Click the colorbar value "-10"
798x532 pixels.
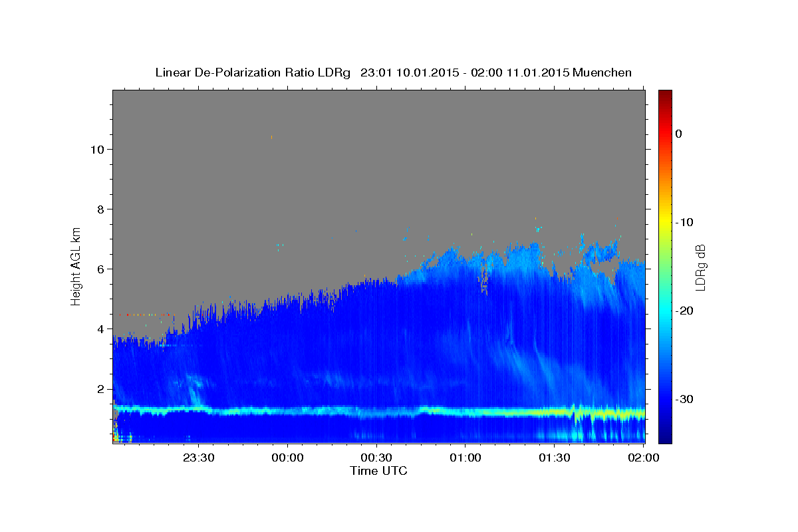(x=685, y=222)
